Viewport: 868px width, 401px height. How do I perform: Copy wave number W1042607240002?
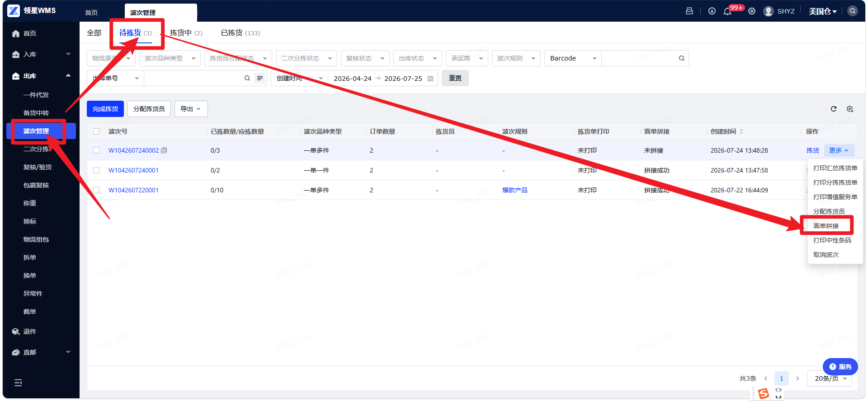pyautogui.click(x=164, y=150)
